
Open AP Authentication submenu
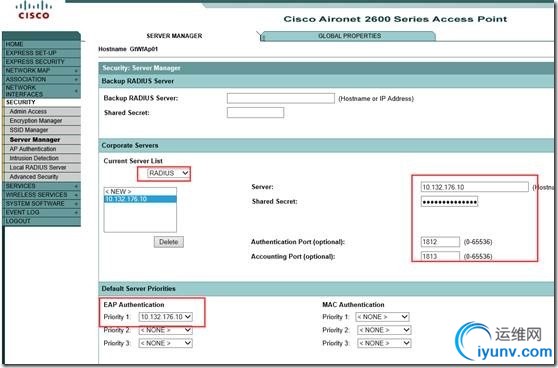click(x=43, y=149)
